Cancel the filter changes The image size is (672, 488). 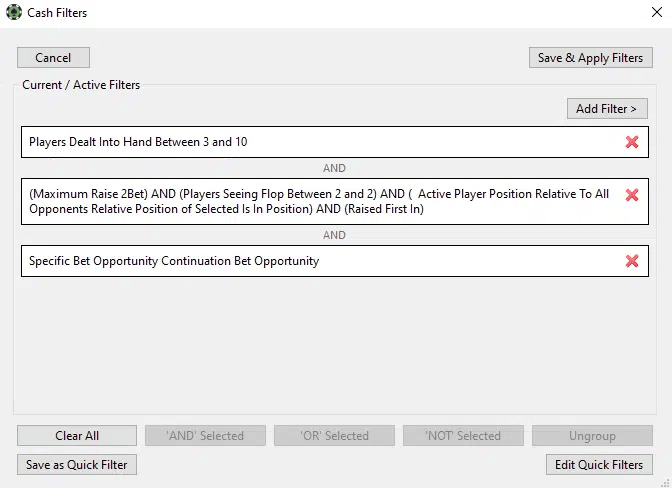(x=53, y=57)
